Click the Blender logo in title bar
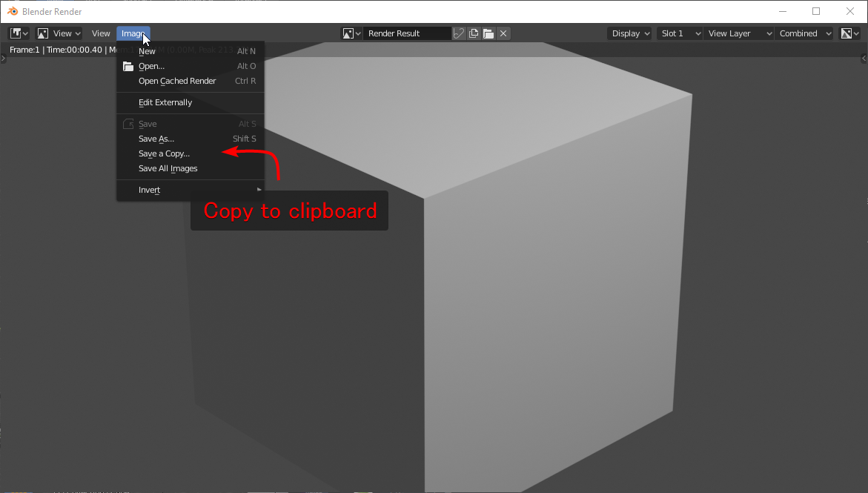The image size is (868, 493). (x=12, y=11)
